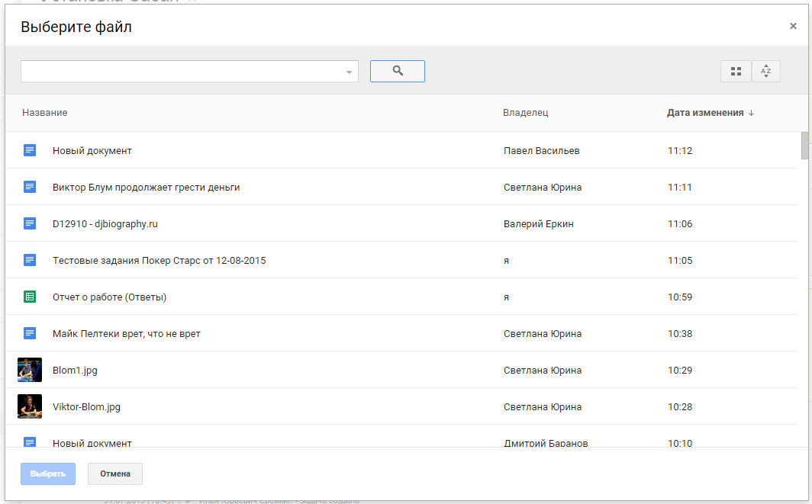The width and height of the screenshot is (812, 504).
Task: Click the 'Название' column header
Action: pyautogui.click(x=44, y=113)
